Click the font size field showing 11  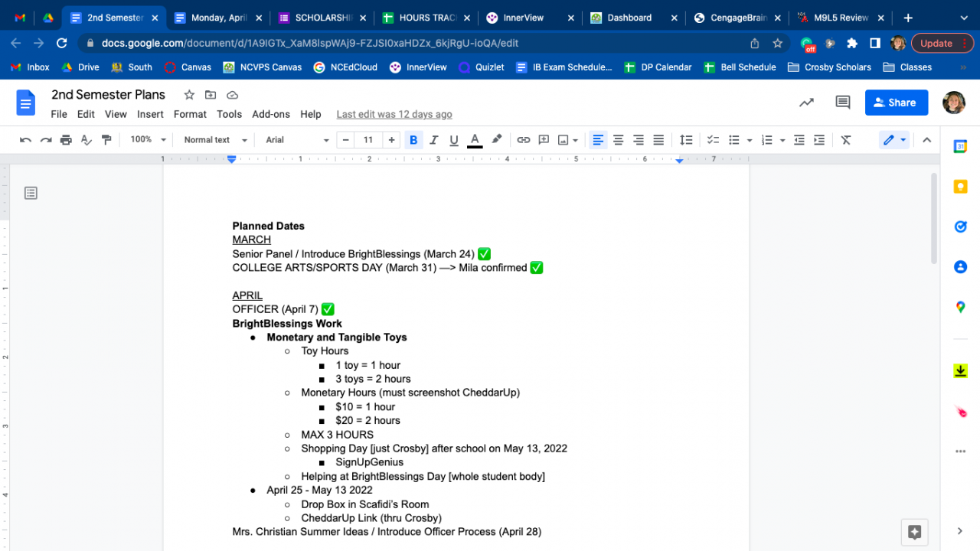(x=368, y=140)
